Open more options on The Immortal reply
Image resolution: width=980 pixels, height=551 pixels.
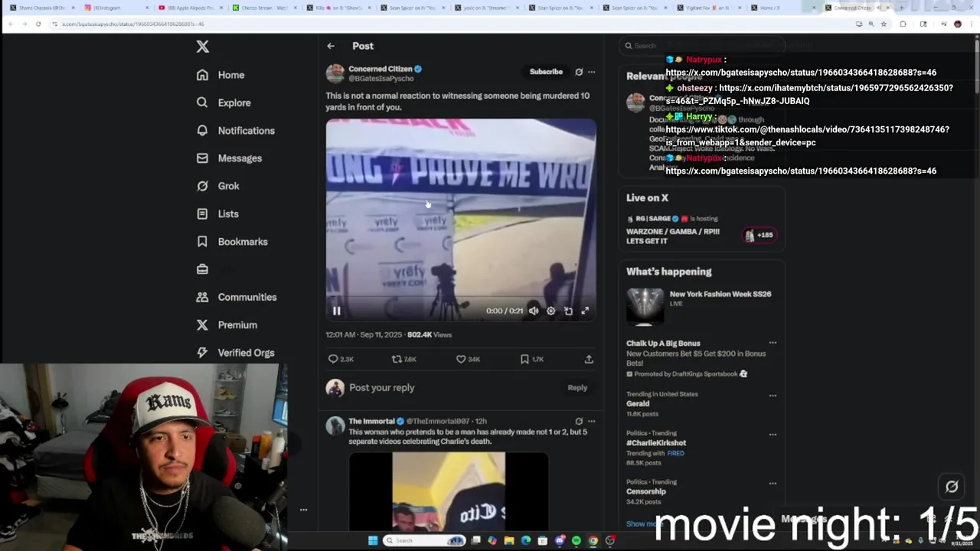point(591,421)
